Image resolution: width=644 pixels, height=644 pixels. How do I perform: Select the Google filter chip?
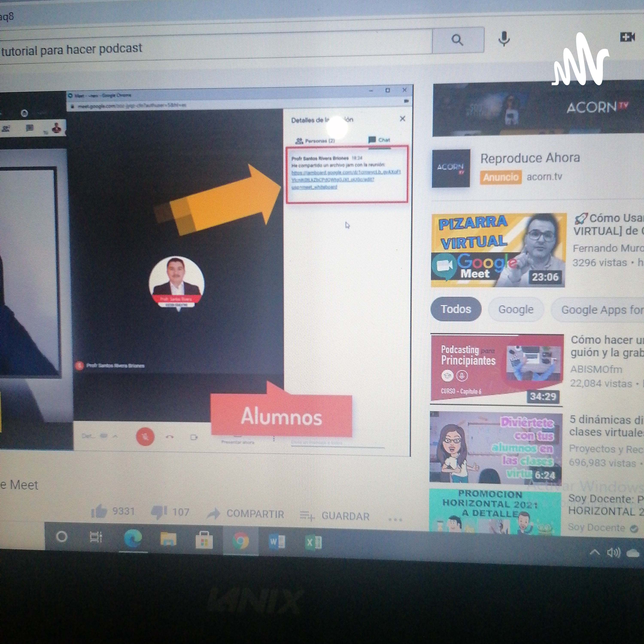[x=516, y=310]
